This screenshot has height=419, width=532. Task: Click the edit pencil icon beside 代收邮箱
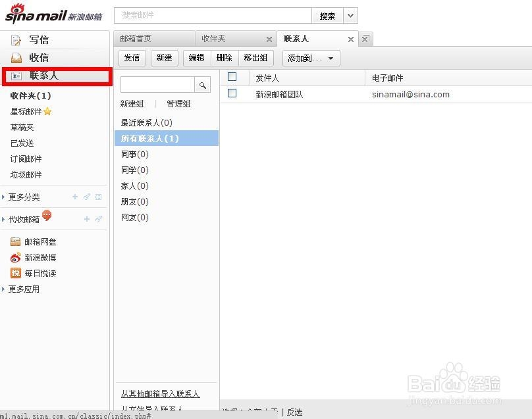point(99,218)
